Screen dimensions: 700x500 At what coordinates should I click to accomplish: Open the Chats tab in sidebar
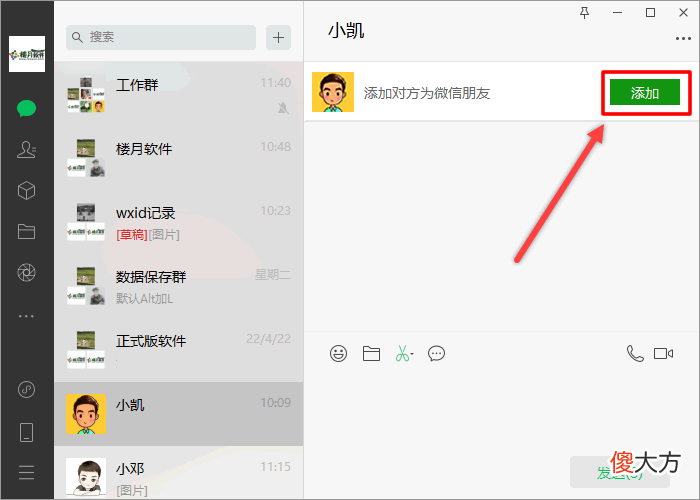[x=26, y=108]
